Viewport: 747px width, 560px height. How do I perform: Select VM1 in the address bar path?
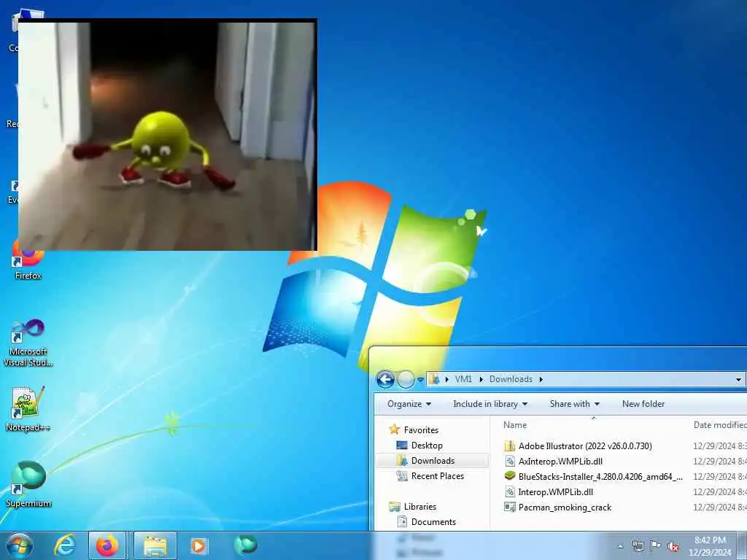463,379
